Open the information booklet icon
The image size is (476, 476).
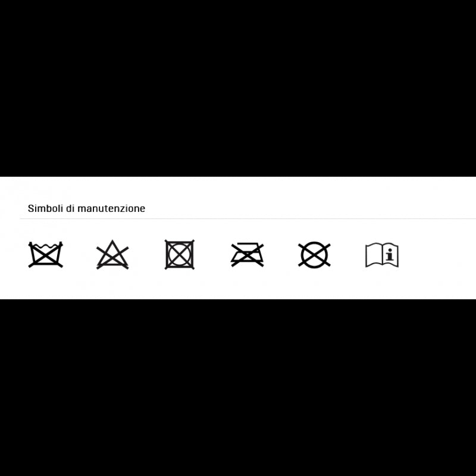point(382,255)
